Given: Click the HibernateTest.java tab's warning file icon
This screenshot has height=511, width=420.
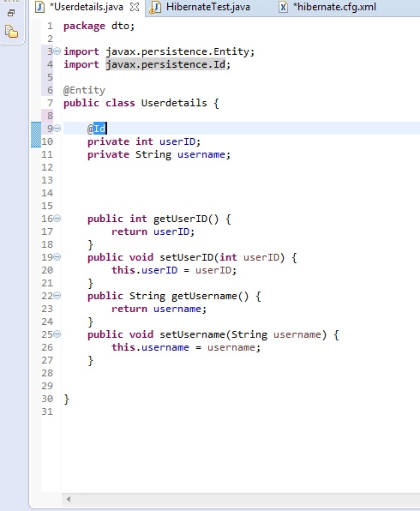Looking at the screenshot, I should point(155,7).
